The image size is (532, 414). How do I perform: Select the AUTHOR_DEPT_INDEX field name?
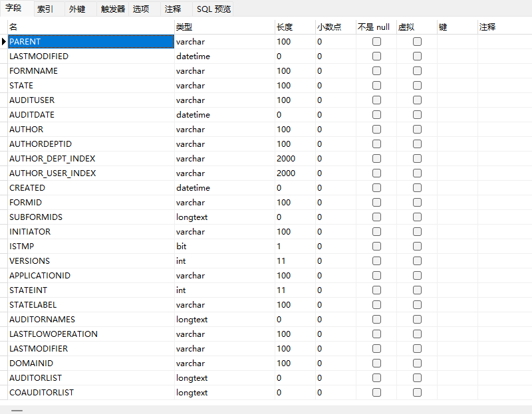(x=91, y=158)
